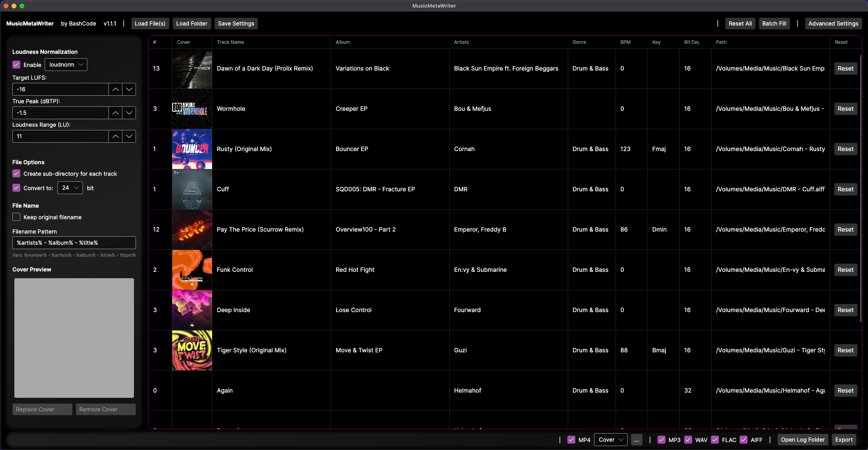Image resolution: width=868 pixels, height=450 pixels.
Task: Edit the Filename Pattern field
Action: [74, 243]
